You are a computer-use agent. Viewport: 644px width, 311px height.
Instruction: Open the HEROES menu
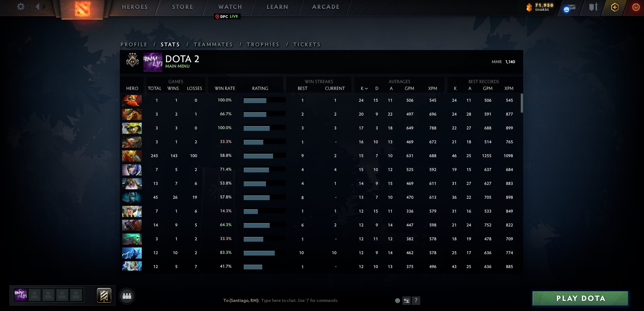click(134, 7)
